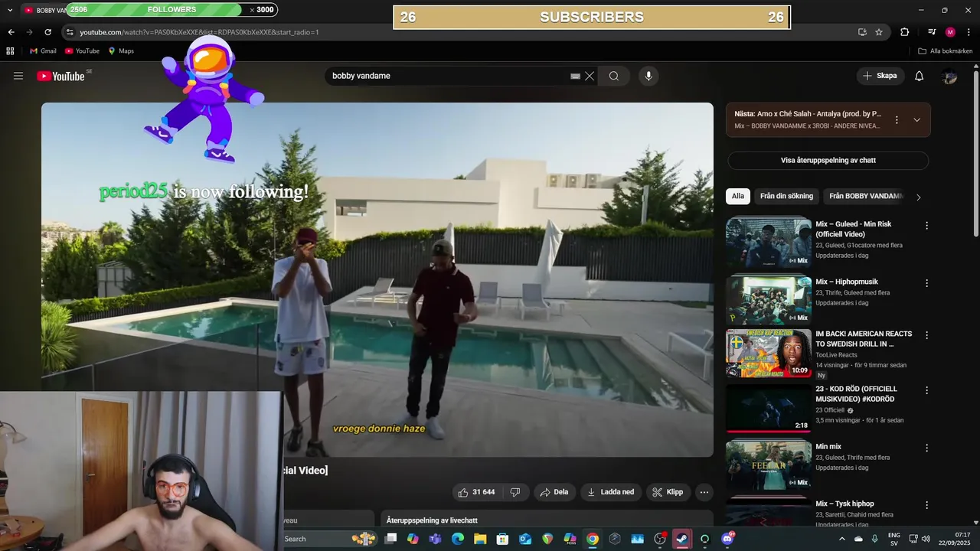View site information icon in address bar
980x551 pixels.
point(70,32)
